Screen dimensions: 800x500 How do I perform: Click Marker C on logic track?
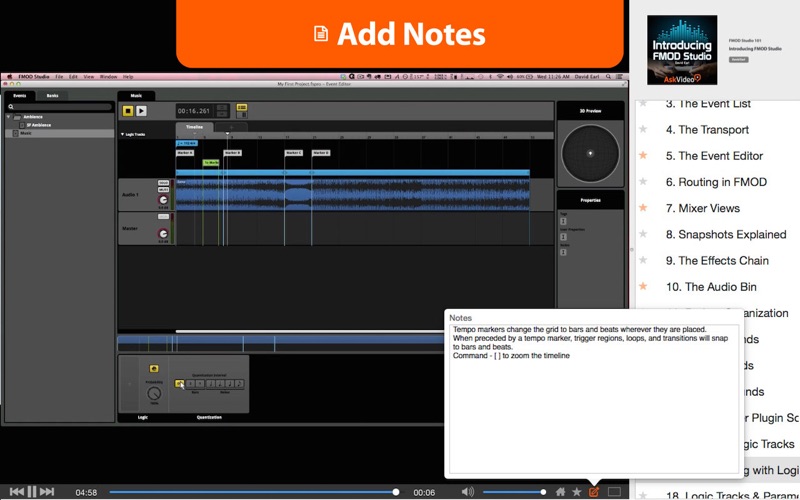coord(293,153)
